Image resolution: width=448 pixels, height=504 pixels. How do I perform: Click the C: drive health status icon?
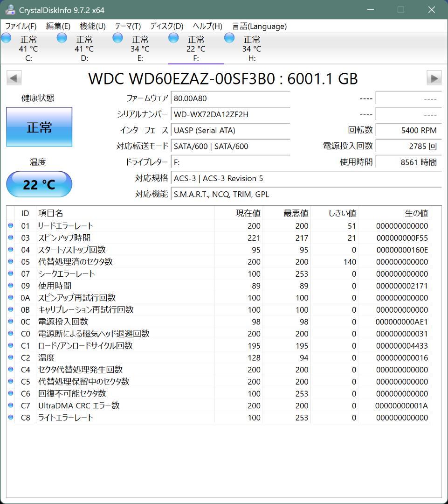click(6, 37)
